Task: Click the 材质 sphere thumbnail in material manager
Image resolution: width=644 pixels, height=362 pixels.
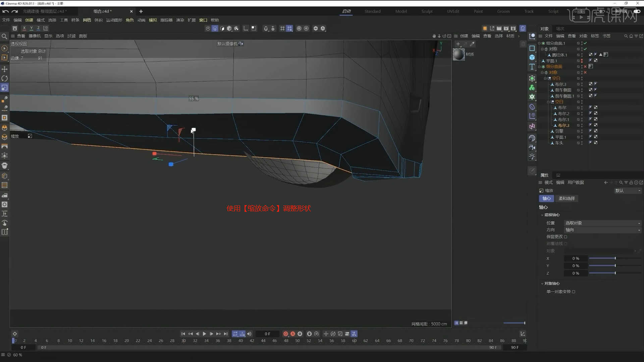Action: click(x=459, y=54)
